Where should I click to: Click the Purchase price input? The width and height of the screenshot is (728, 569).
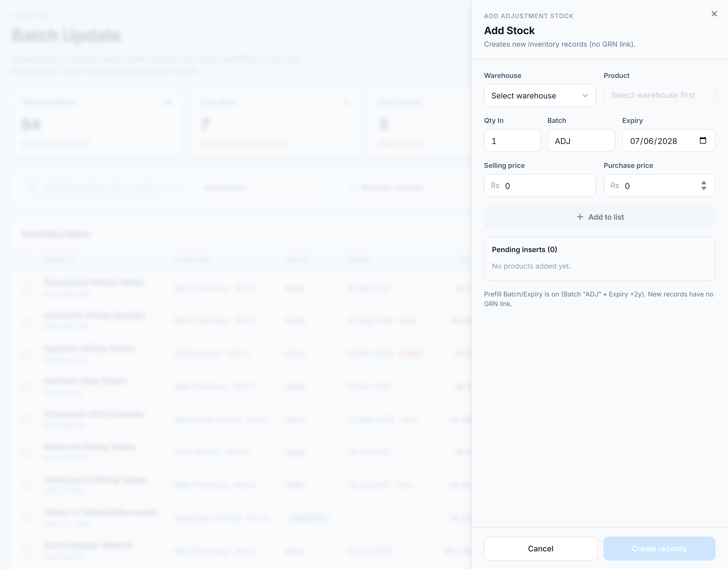click(659, 185)
